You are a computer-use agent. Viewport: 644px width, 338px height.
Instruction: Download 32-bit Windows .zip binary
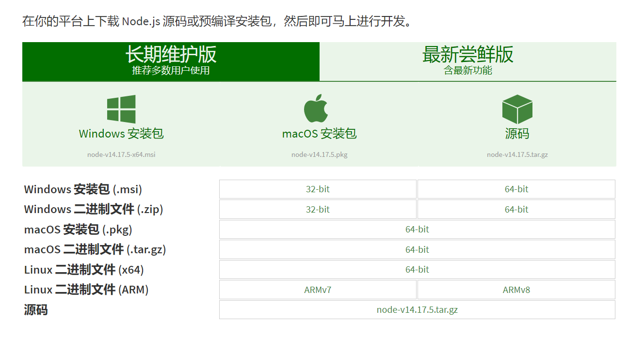point(318,209)
